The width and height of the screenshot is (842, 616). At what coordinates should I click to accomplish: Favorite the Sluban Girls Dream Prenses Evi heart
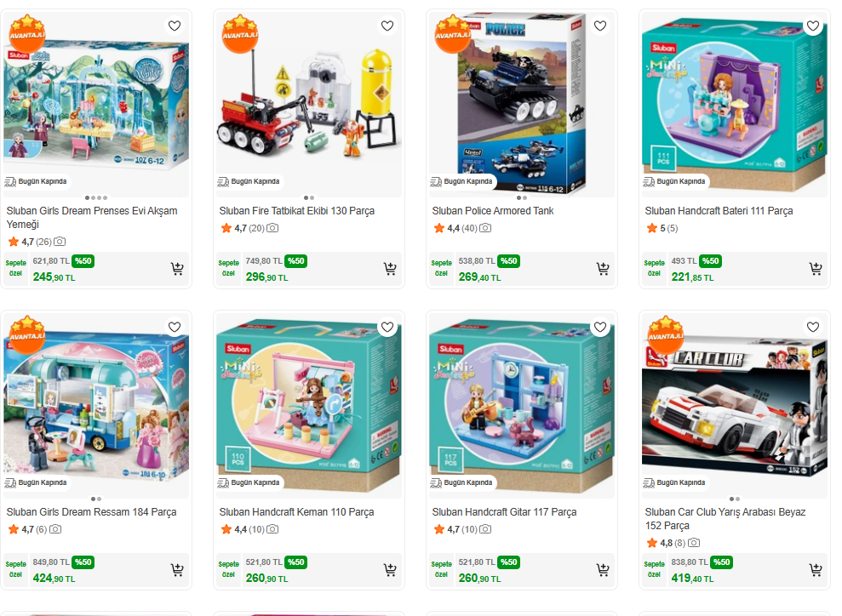(175, 26)
